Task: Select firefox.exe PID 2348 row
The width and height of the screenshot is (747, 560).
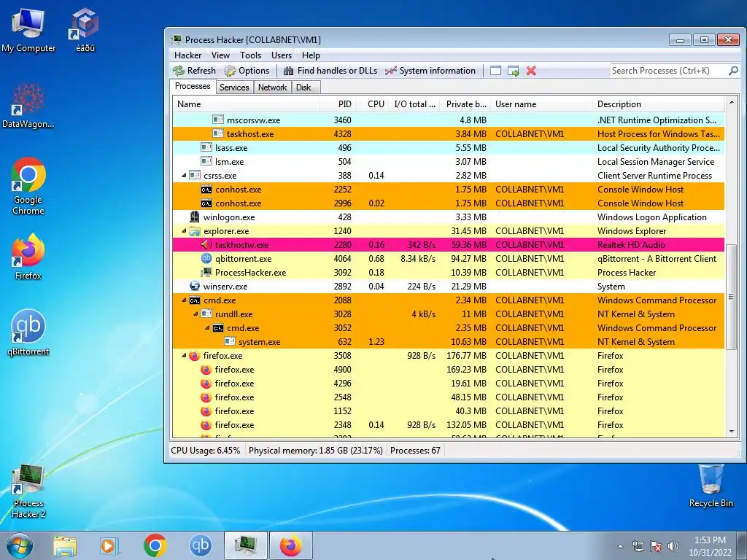Action: point(449,425)
